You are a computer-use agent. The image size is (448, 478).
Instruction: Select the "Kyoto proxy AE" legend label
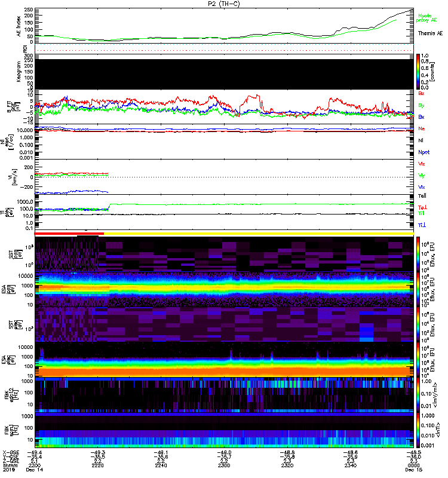point(426,18)
